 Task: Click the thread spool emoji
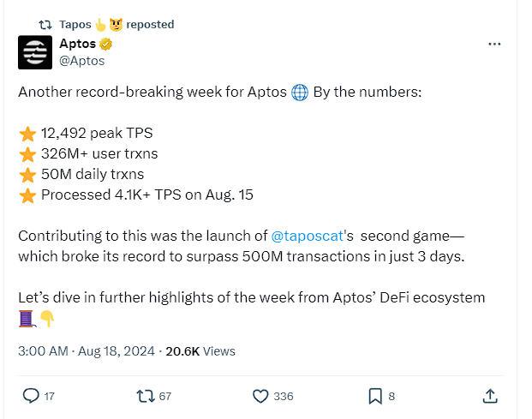pos(27,319)
